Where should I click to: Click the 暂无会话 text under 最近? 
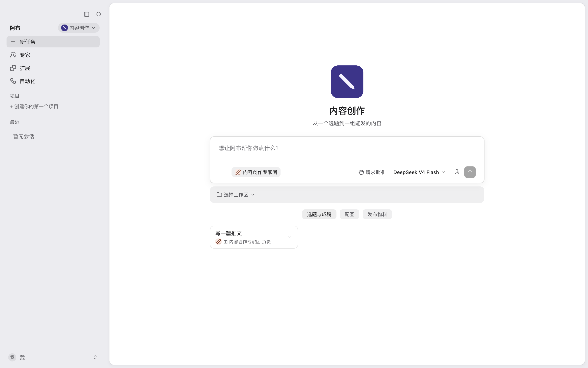point(24,136)
